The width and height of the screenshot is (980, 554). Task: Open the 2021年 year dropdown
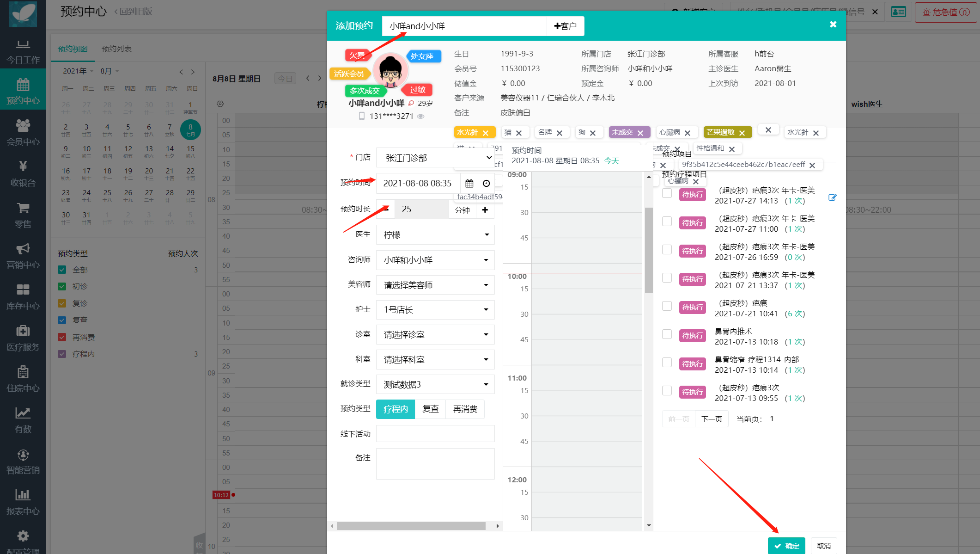point(78,71)
